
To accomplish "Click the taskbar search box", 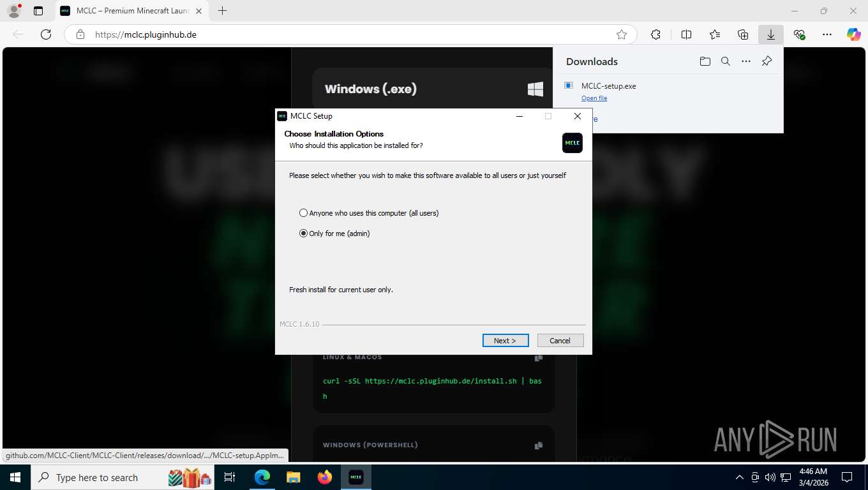I will (x=123, y=477).
